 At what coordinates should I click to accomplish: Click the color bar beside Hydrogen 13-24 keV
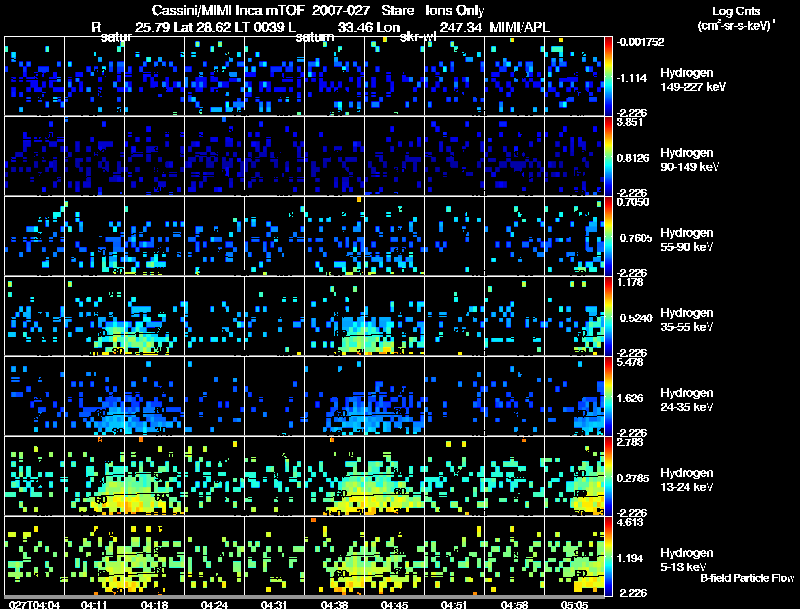click(x=608, y=476)
